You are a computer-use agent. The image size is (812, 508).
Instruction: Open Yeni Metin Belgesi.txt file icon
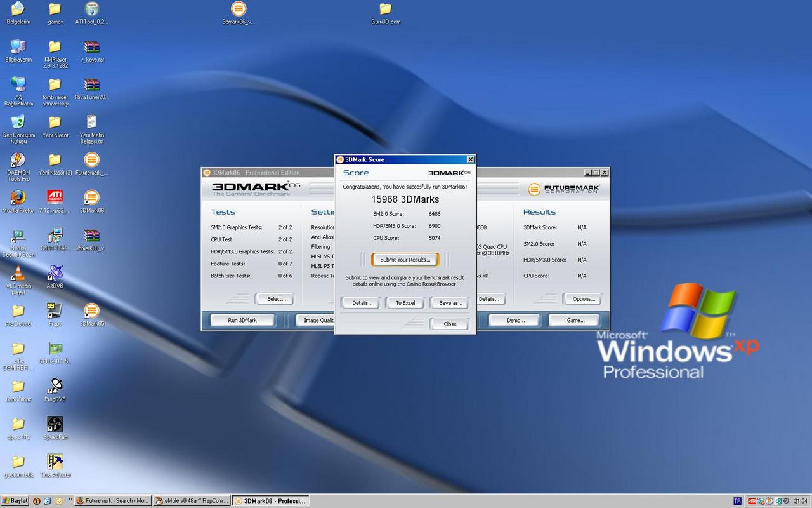tap(91, 129)
